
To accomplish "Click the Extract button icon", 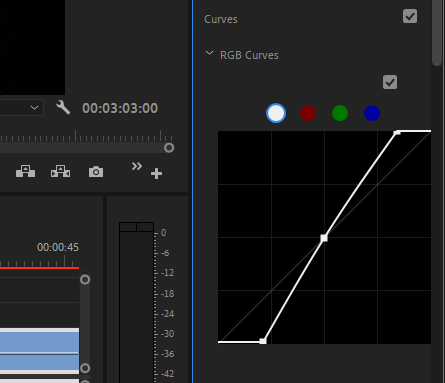I will pyautogui.click(x=60, y=171).
